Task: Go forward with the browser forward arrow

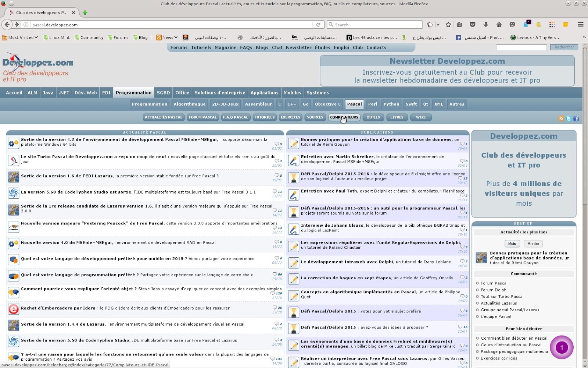Action: point(17,25)
